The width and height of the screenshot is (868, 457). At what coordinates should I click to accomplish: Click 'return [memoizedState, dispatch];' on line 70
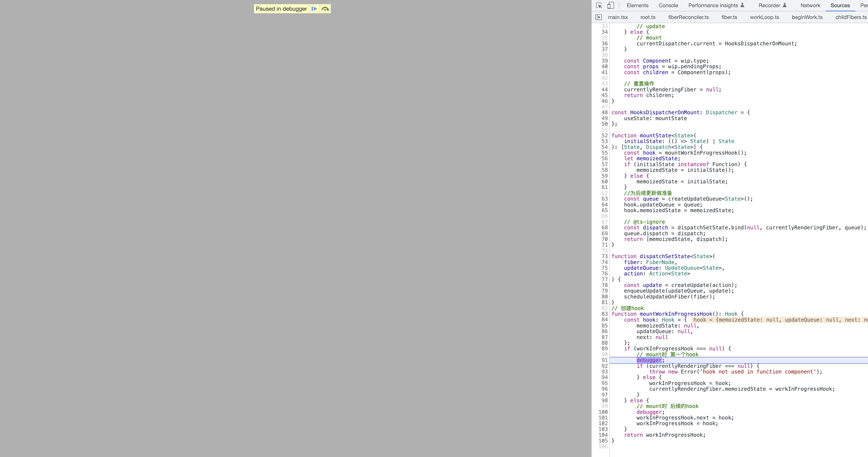676,239
